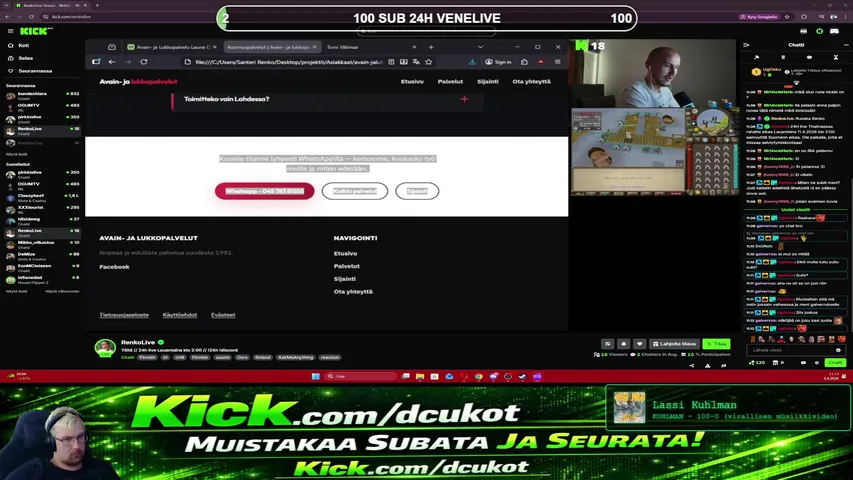Expand the Toimitteko vain Lahdessa question
The image size is (853, 480).
tap(327, 100)
